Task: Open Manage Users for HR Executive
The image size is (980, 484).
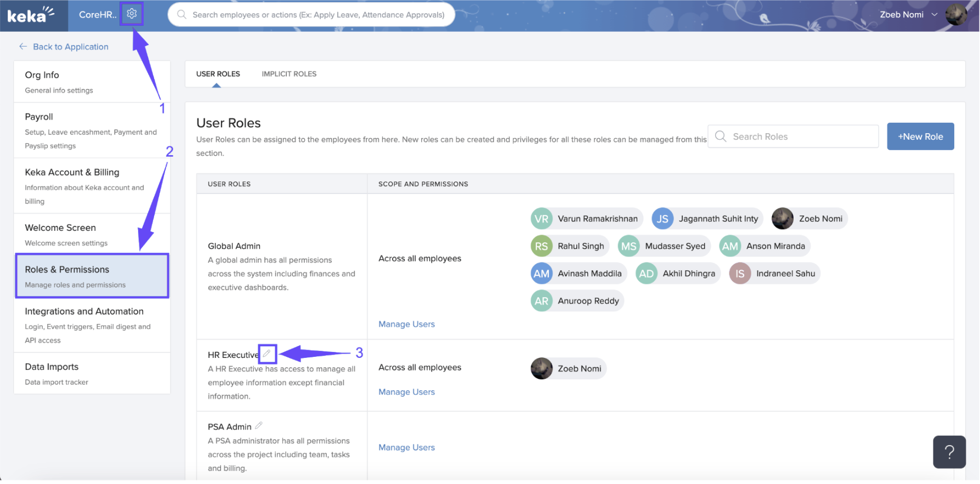Action: coord(406,392)
